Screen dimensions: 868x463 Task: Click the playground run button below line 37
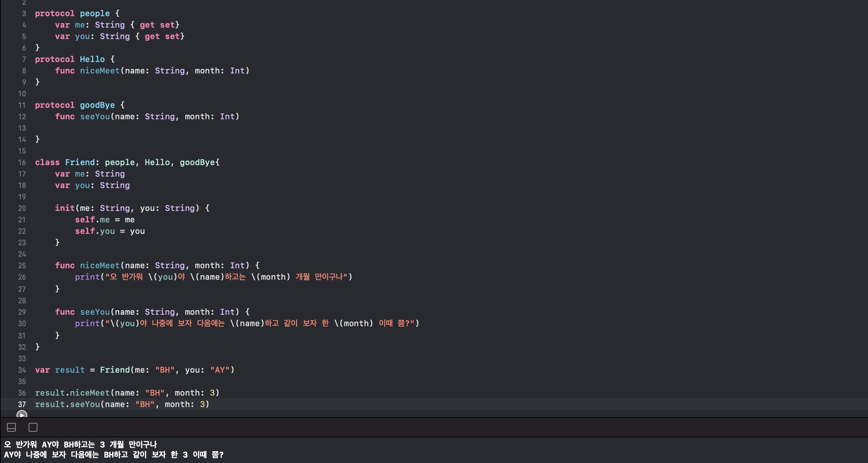pyautogui.click(x=22, y=414)
